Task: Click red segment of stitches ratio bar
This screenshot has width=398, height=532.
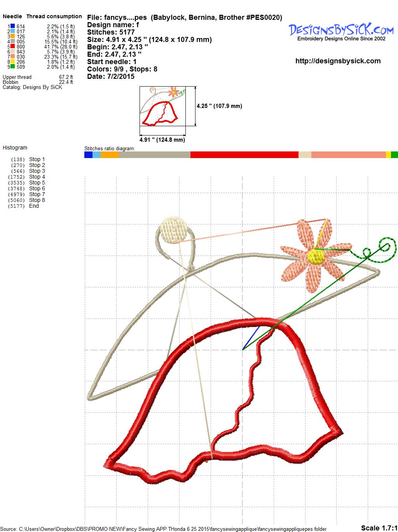Action: click(244, 155)
